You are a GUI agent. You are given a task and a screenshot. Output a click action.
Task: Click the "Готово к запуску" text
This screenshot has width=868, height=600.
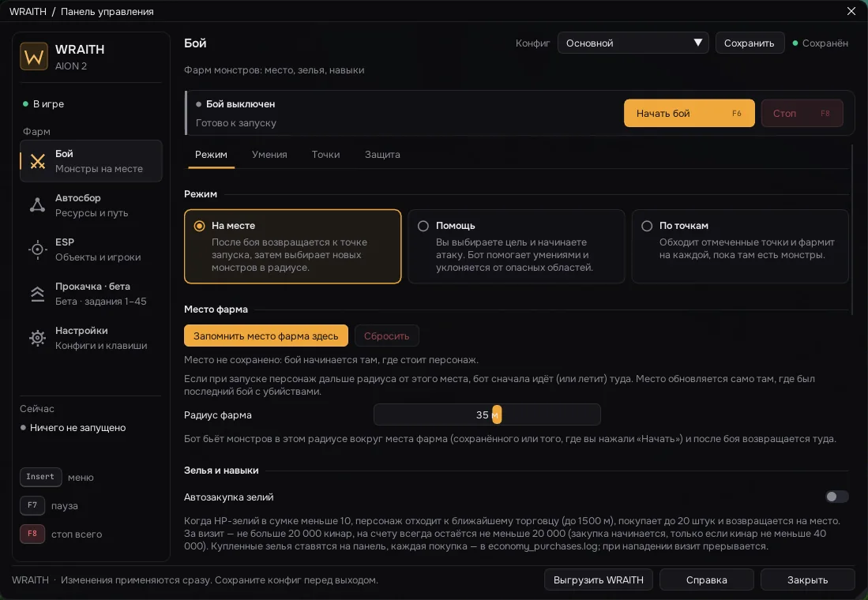(x=236, y=123)
